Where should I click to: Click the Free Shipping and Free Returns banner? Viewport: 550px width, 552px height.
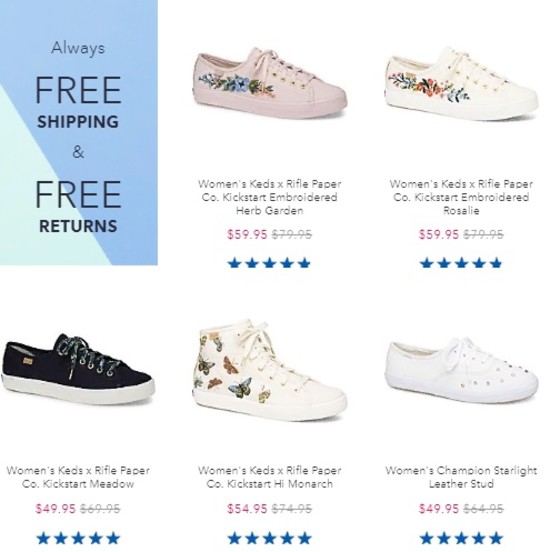click(x=79, y=132)
